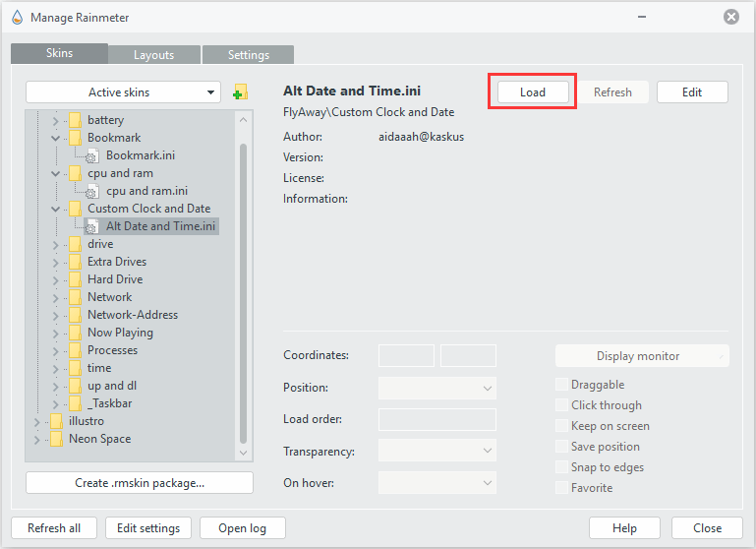Open the Active skins dropdown
The width and height of the screenshot is (756, 549).
pyautogui.click(x=124, y=92)
